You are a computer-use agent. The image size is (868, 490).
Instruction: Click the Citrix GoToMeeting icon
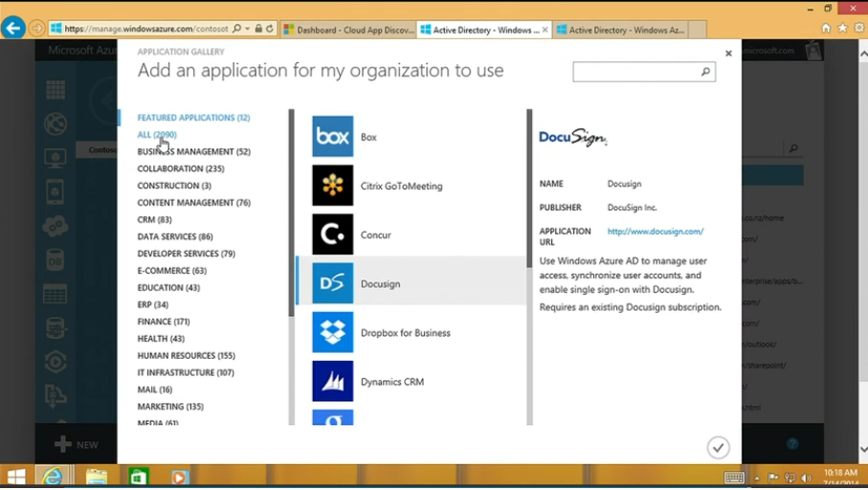pyautogui.click(x=332, y=186)
